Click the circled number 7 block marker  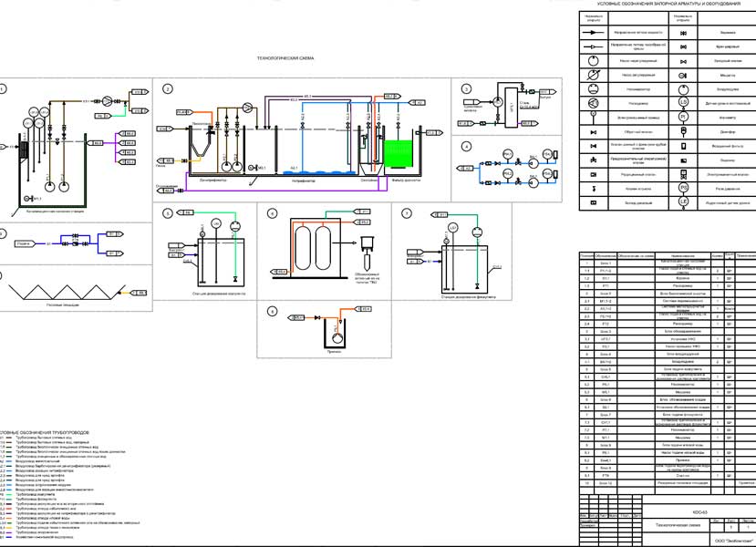click(407, 213)
